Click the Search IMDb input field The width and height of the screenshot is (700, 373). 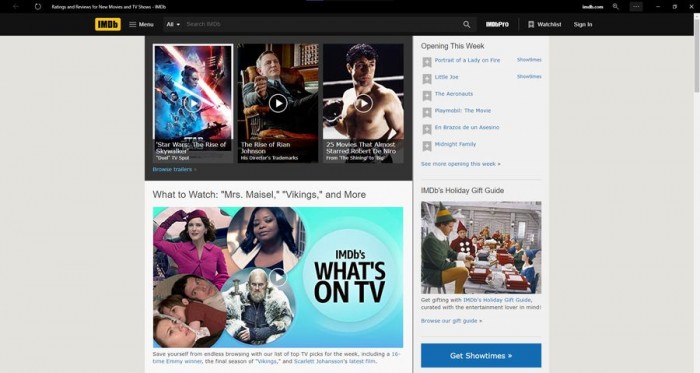321,24
